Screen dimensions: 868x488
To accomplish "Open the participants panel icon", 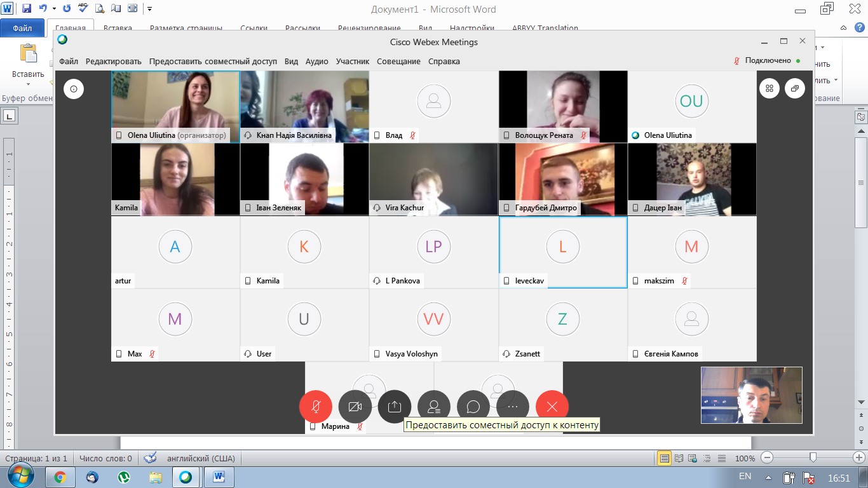I will (x=434, y=407).
